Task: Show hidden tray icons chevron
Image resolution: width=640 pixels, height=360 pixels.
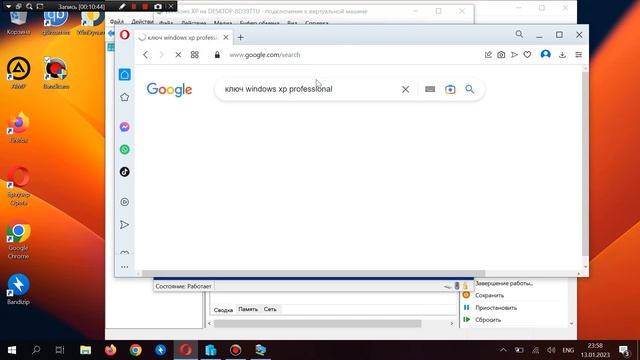Action: pyautogui.click(x=503, y=350)
